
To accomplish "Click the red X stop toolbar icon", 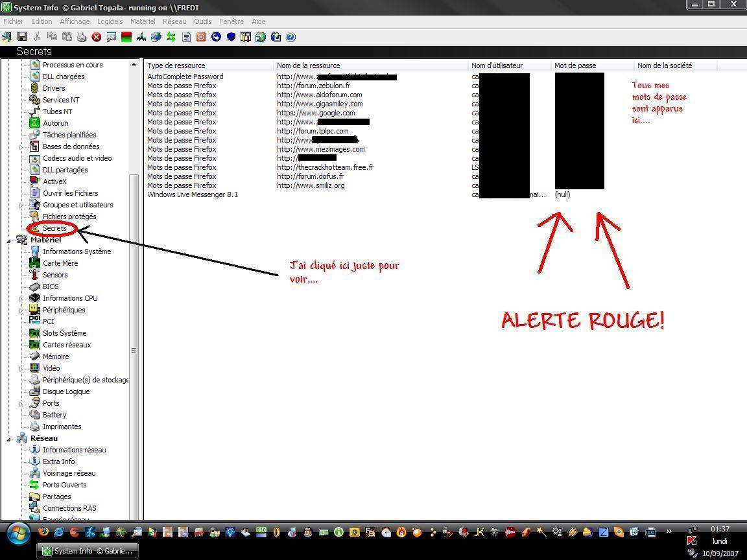I will pos(97,37).
